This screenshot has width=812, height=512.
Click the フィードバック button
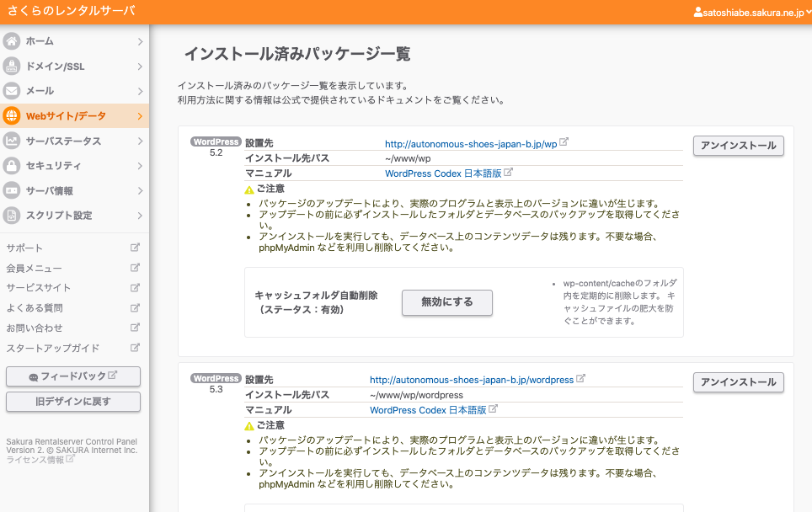point(73,376)
